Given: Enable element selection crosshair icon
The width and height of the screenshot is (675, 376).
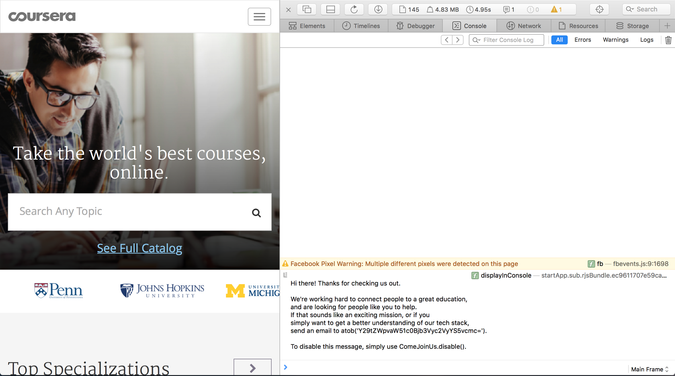Looking at the screenshot, I should click(599, 9).
